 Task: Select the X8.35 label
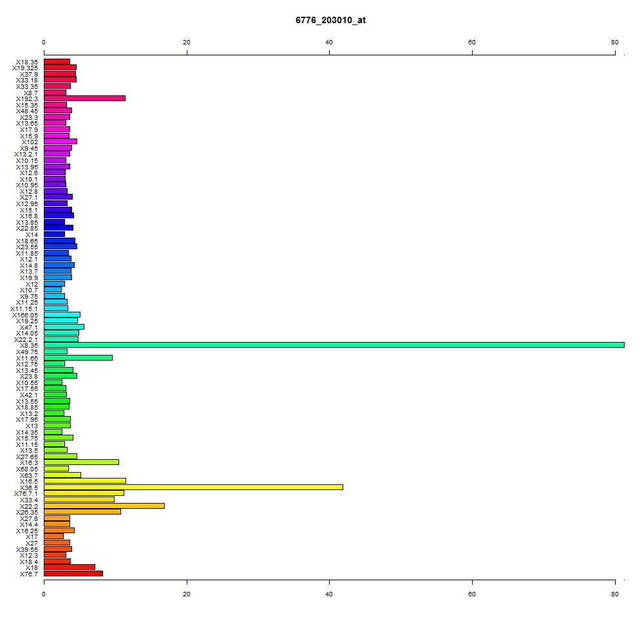pos(29,346)
